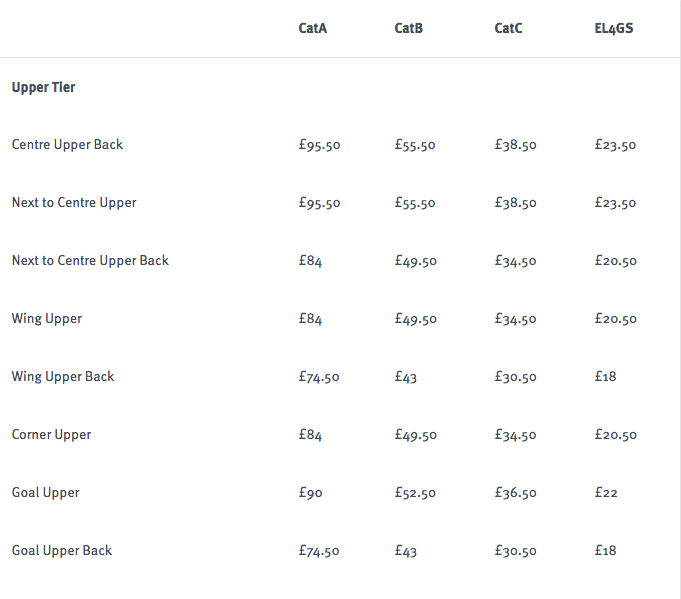681x599 pixels.
Task: Click the EL4GS column header
Action: click(614, 28)
